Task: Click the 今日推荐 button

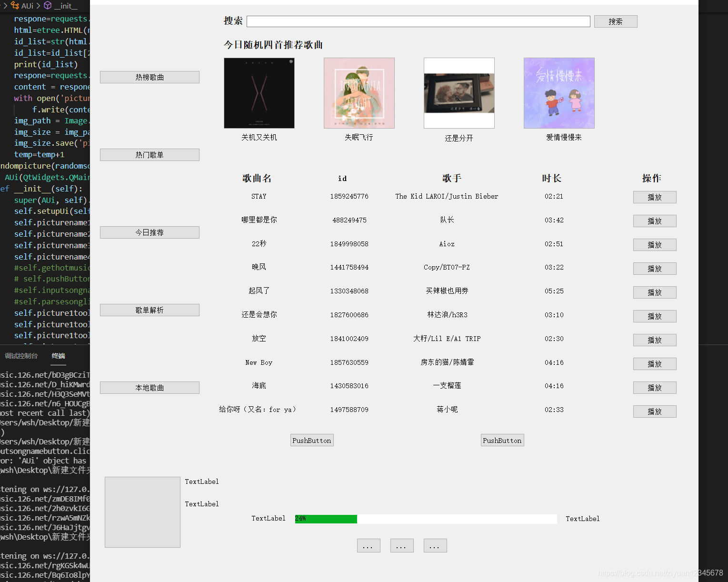Action: tap(149, 232)
